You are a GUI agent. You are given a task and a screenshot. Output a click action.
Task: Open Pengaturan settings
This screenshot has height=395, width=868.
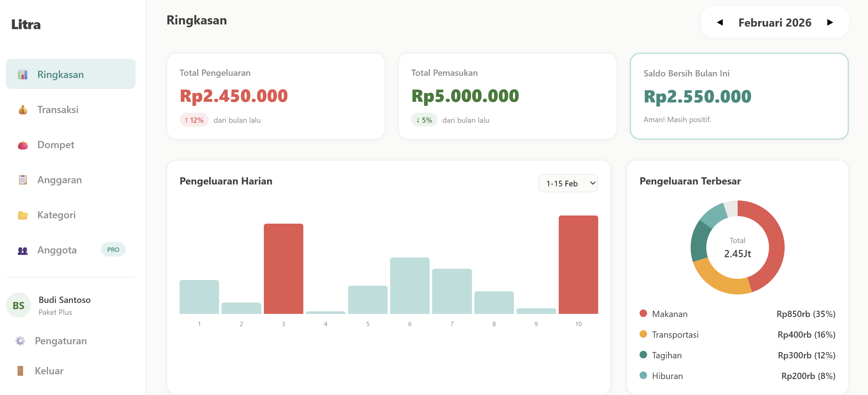[71, 341]
